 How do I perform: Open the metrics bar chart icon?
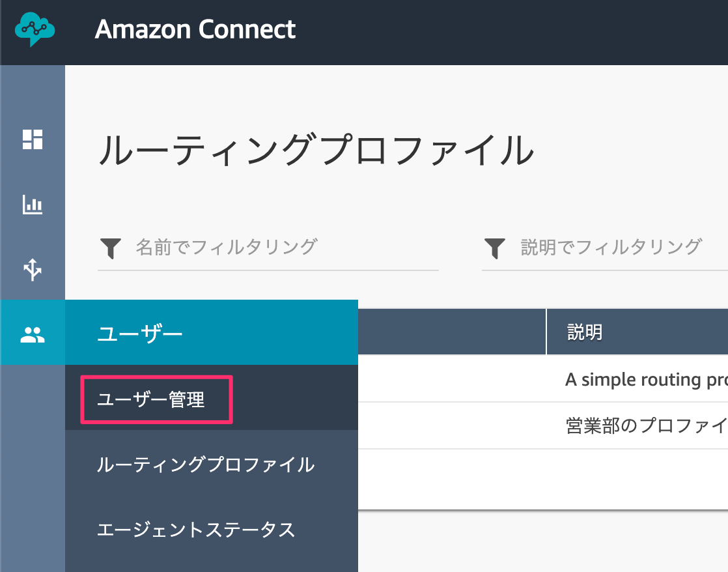coord(33,205)
